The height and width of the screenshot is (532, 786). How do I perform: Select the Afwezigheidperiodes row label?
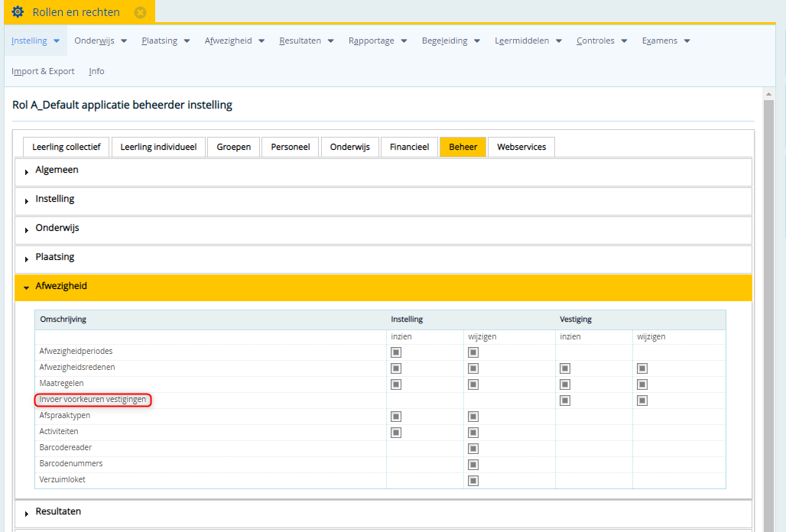76,351
